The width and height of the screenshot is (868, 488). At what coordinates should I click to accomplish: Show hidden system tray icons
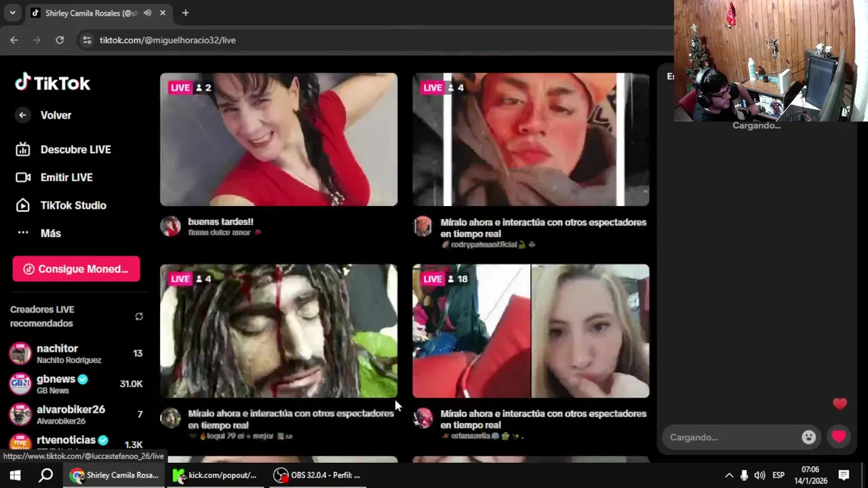[x=729, y=475]
